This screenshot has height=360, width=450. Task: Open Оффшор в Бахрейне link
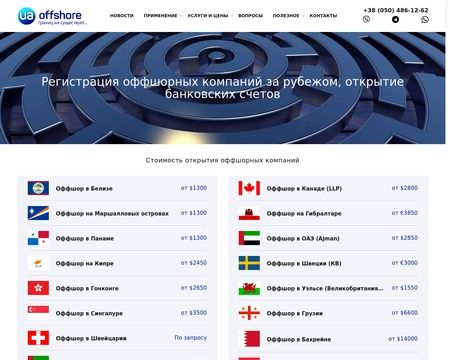click(299, 339)
